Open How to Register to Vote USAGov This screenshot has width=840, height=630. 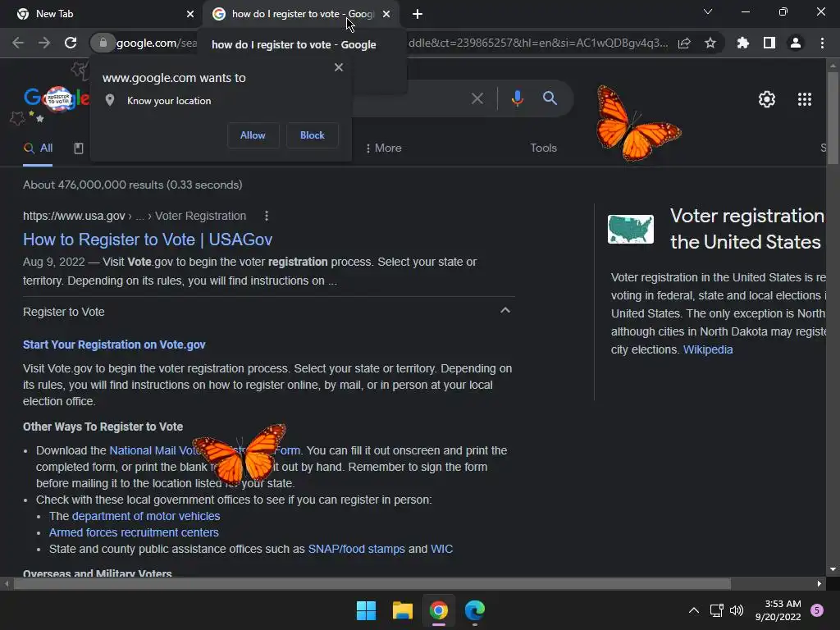pyautogui.click(x=148, y=240)
